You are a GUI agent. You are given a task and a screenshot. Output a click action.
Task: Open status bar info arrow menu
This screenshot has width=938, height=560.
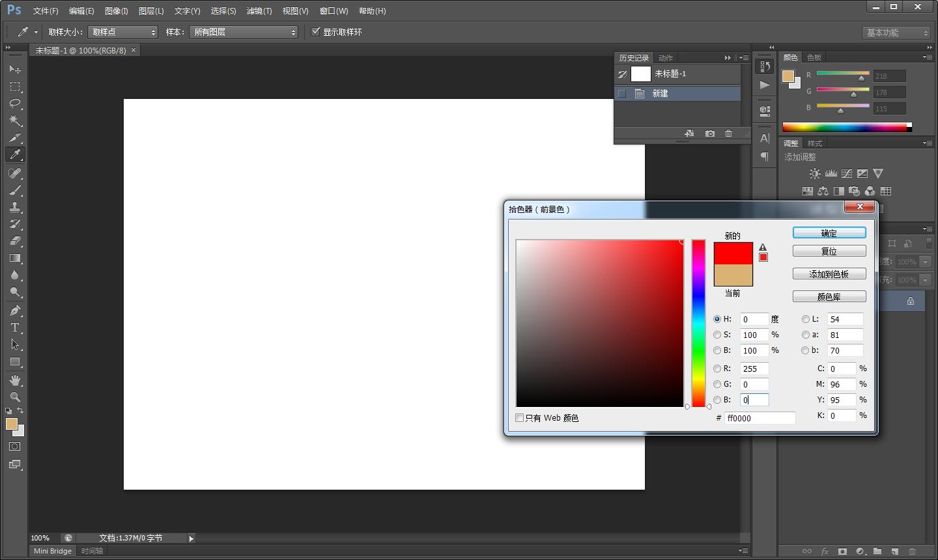pos(191,539)
